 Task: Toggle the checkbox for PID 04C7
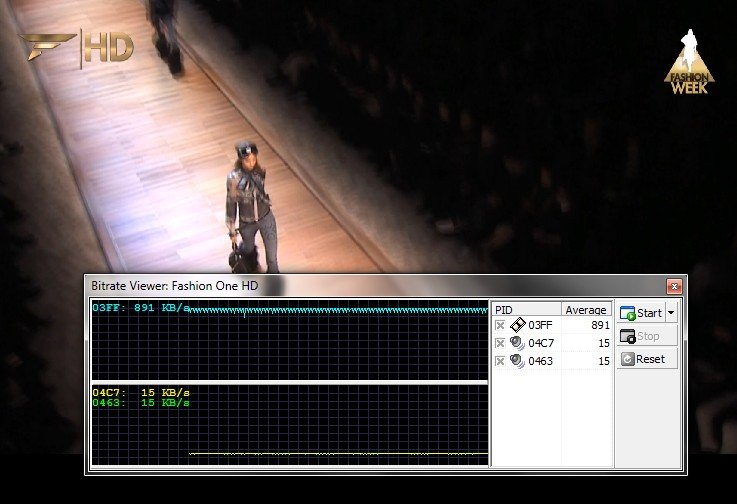click(500, 343)
